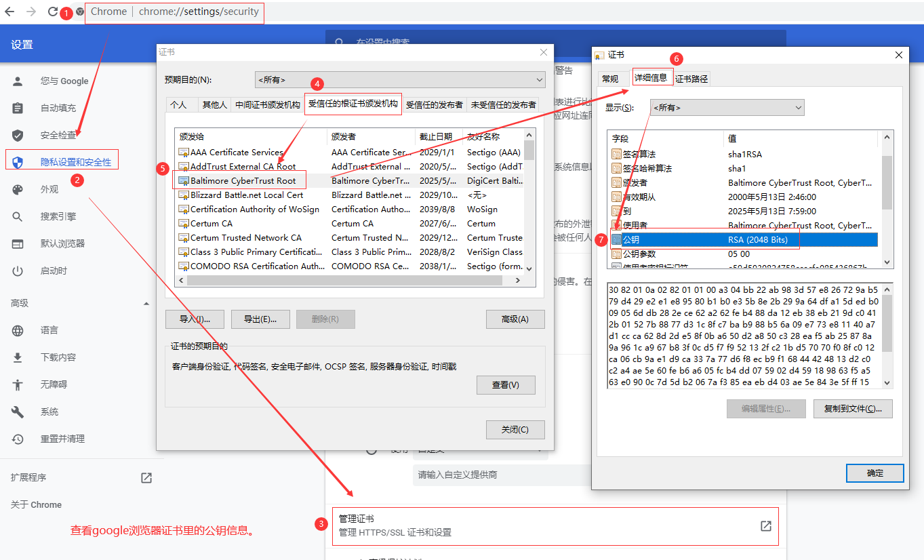The image size is (924, 560).
Task: Select Baltimore CyberTrust Root certificate row
Action: pos(350,180)
